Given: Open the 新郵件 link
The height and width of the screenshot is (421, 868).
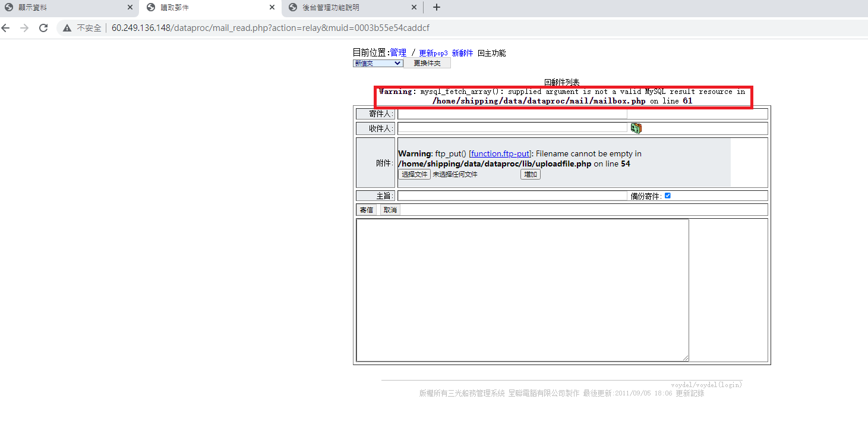Looking at the screenshot, I should (462, 54).
